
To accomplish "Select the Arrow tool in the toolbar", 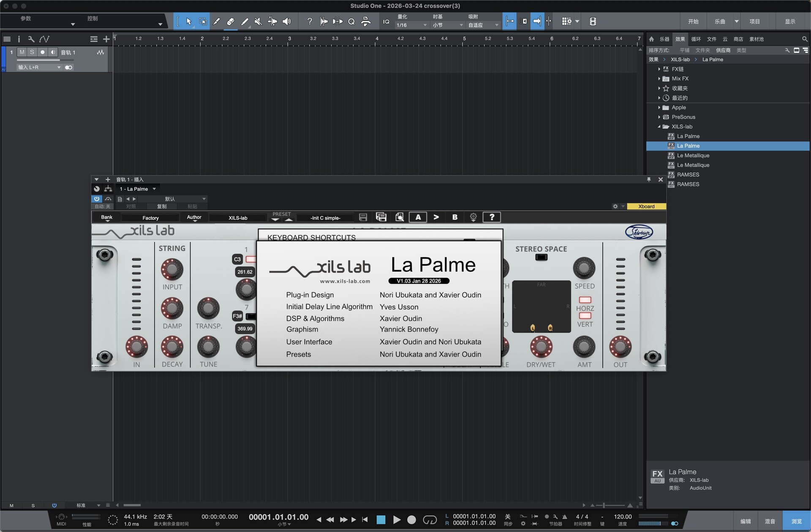I will [x=189, y=21].
